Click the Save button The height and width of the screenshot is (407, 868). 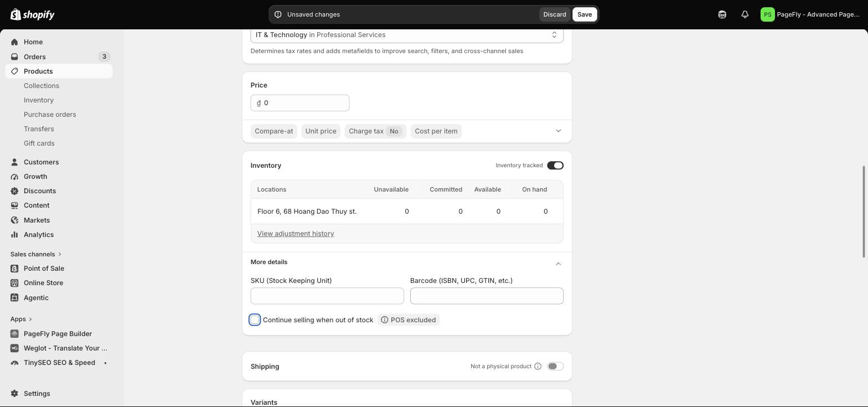tap(585, 14)
